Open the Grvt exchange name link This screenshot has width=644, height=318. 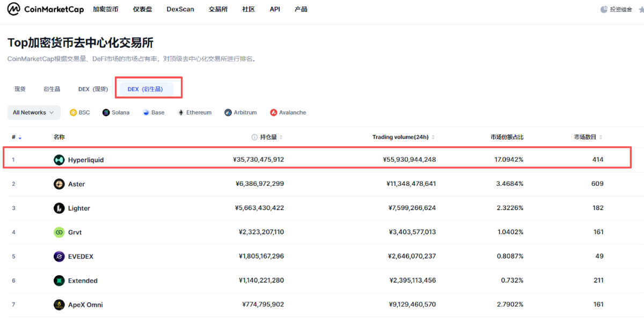(75, 232)
